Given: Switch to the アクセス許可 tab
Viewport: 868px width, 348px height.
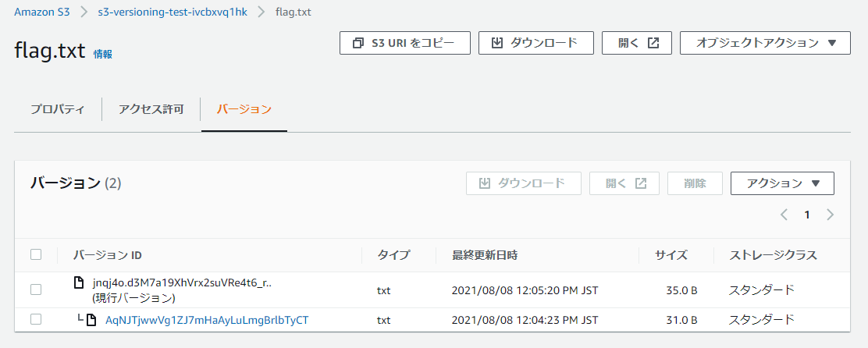Looking at the screenshot, I should tap(151, 109).
